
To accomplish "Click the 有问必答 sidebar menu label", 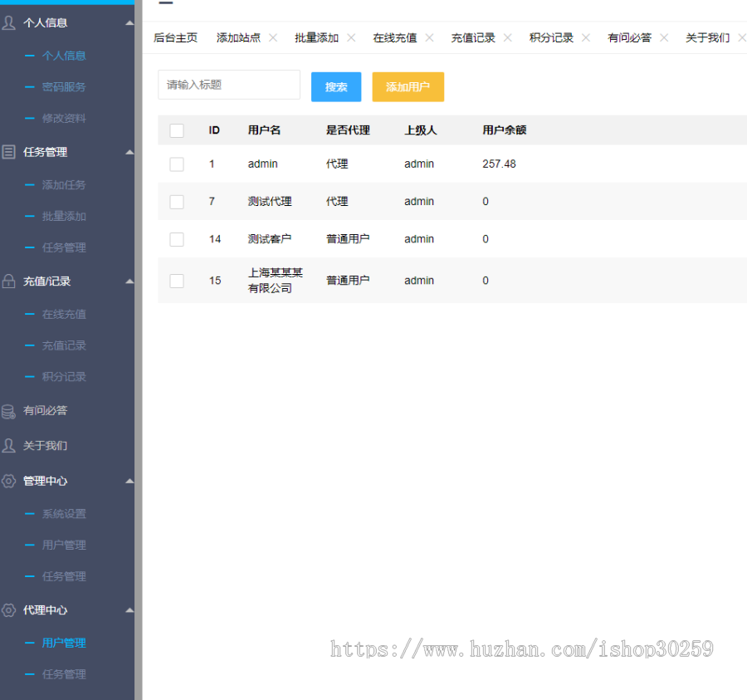I will (x=46, y=411).
